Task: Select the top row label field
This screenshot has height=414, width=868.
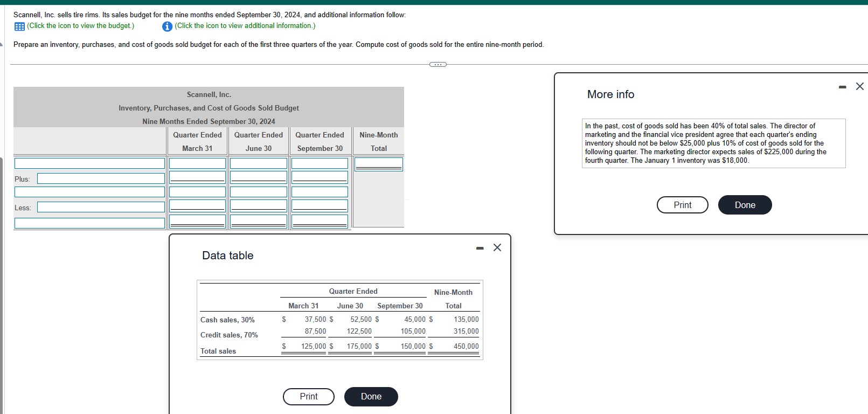Action: click(x=89, y=163)
